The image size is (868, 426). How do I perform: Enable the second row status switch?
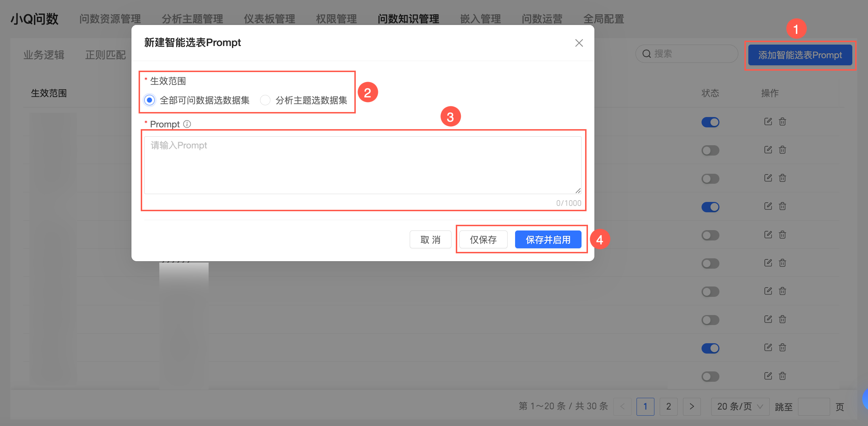[x=710, y=151]
